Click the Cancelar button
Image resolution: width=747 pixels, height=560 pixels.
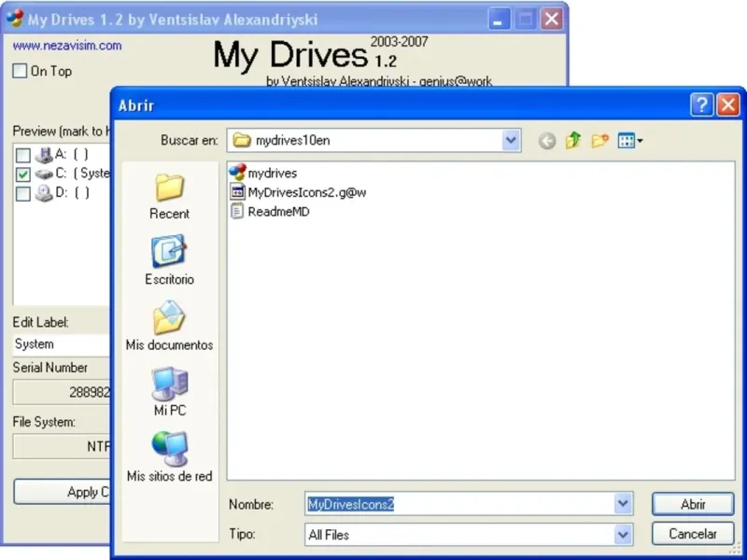point(693,534)
